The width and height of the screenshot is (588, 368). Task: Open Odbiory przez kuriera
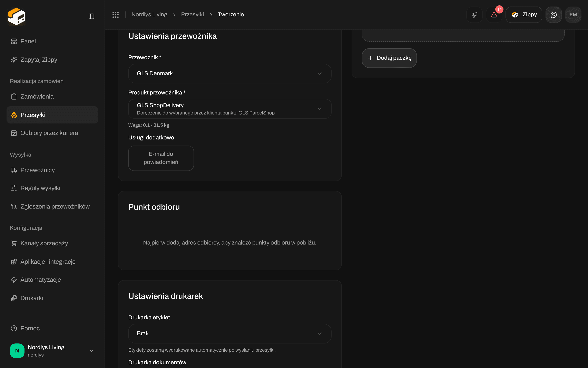tap(52, 133)
